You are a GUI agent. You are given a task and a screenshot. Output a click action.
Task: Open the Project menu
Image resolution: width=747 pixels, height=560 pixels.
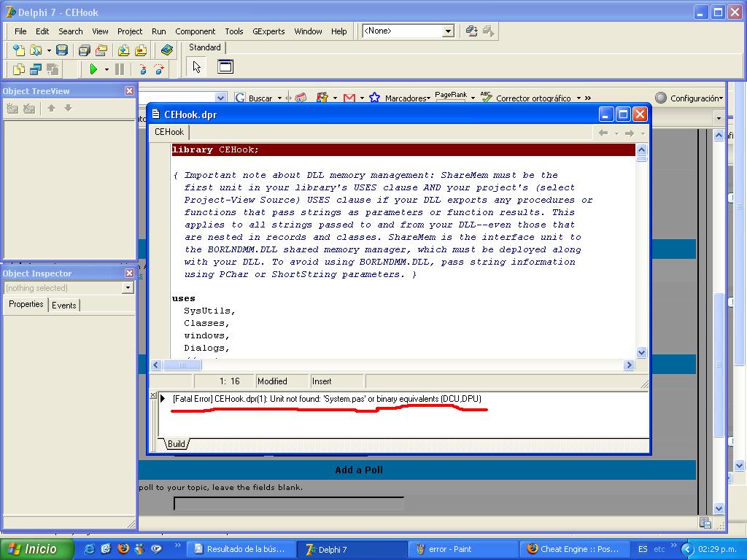(x=130, y=31)
